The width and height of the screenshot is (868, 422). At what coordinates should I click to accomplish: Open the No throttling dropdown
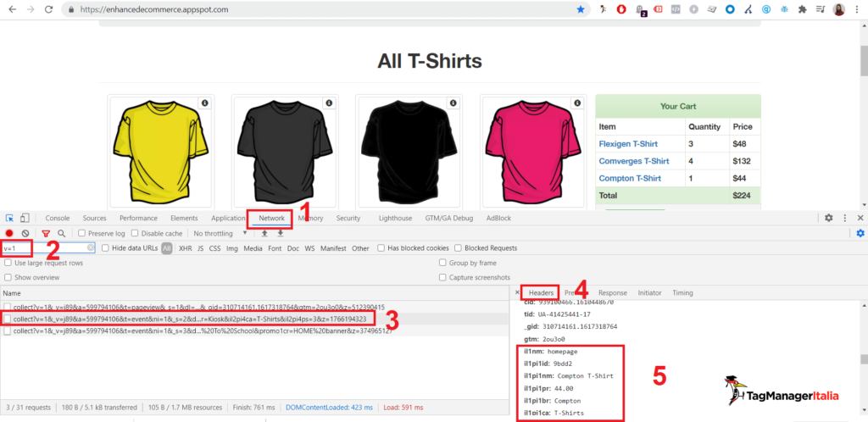tap(220, 233)
